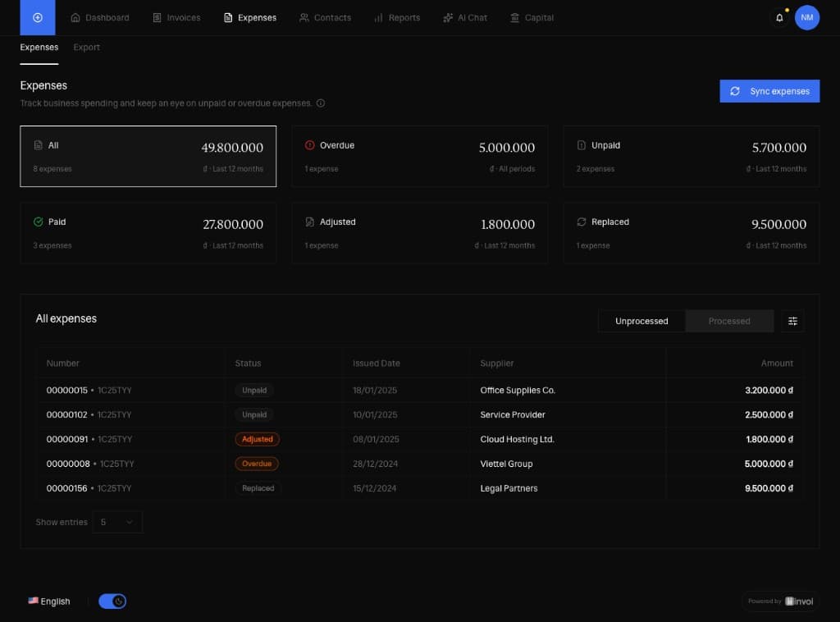Open the Reports section
Screen dimensions: 840x622
[x=397, y=18]
